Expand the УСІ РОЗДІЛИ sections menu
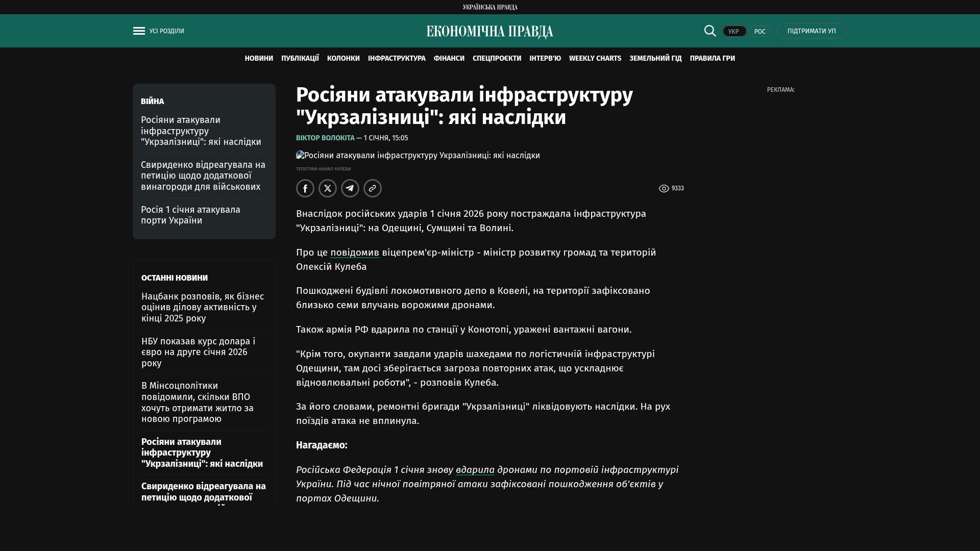The width and height of the screenshot is (980, 551). click(x=166, y=31)
